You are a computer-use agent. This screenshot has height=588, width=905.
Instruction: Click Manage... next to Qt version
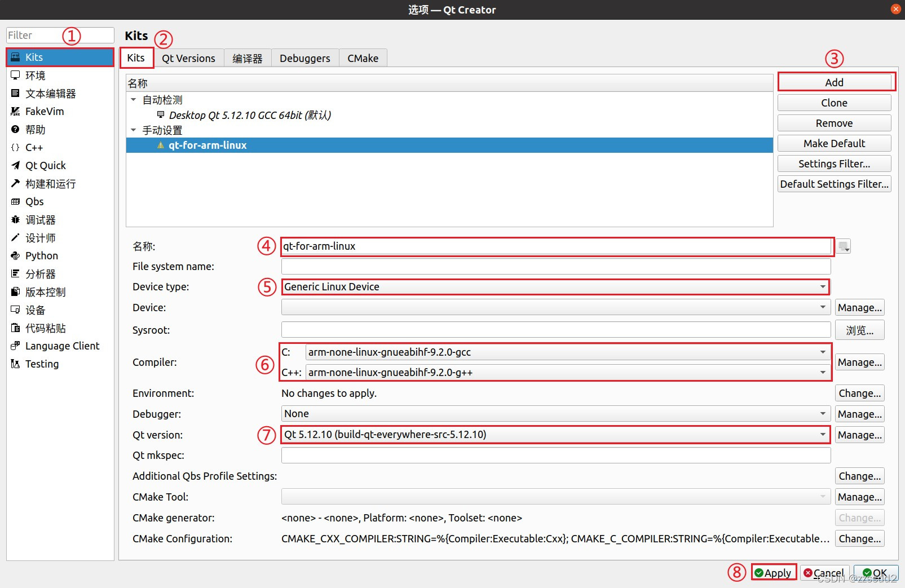pyautogui.click(x=860, y=435)
